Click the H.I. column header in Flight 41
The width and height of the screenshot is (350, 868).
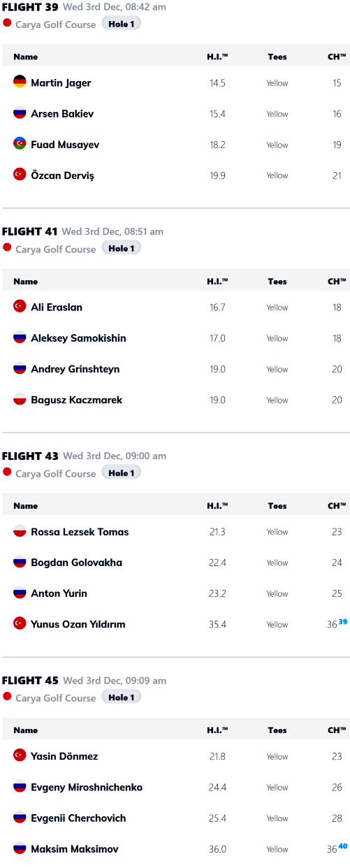217,281
